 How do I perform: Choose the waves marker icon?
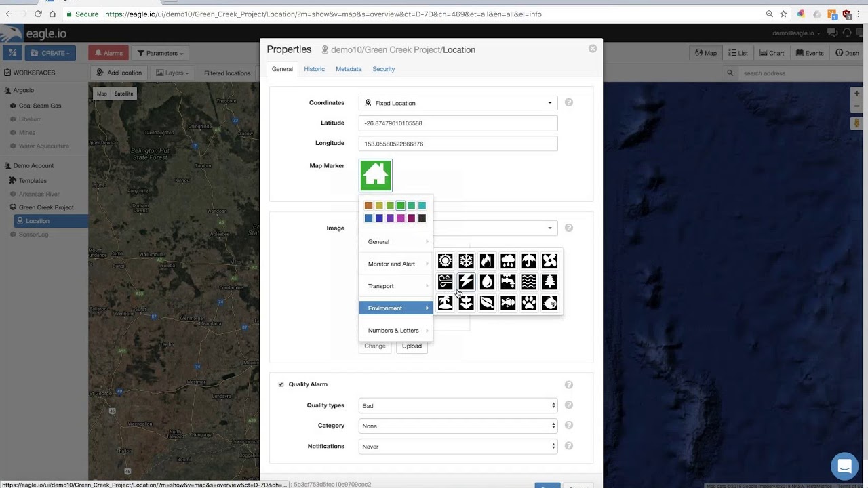pyautogui.click(x=529, y=282)
